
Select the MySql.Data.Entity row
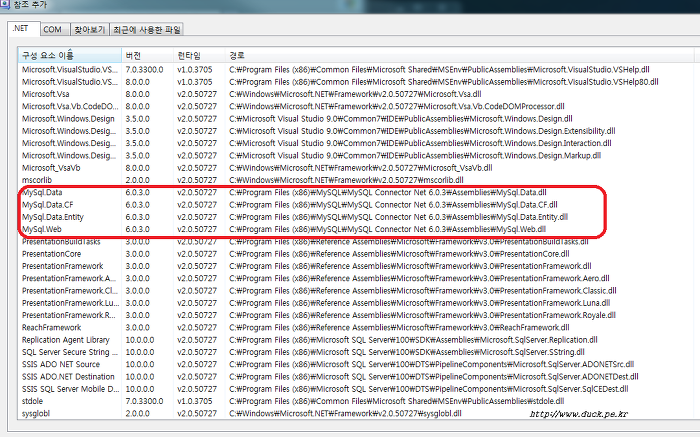click(x=357, y=217)
